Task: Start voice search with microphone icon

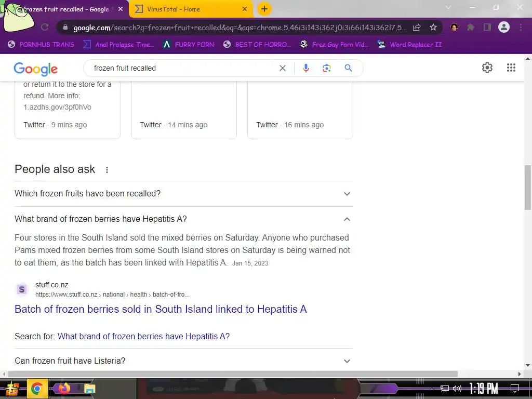Action: point(305,68)
